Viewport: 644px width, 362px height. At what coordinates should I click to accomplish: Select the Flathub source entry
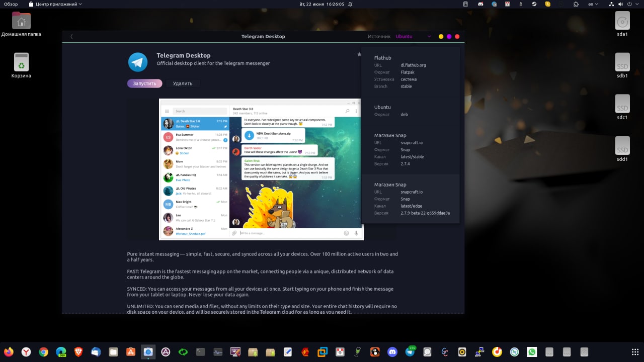[410, 72]
